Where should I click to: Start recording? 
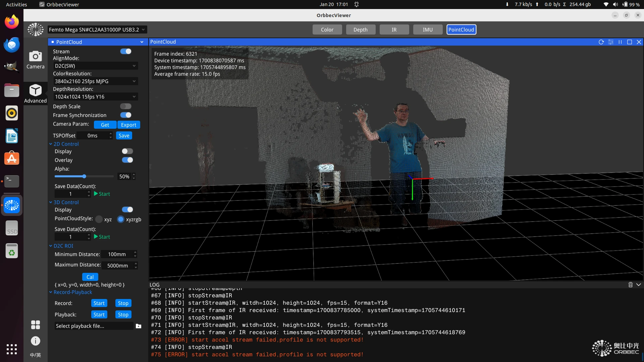(x=99, y=303)
